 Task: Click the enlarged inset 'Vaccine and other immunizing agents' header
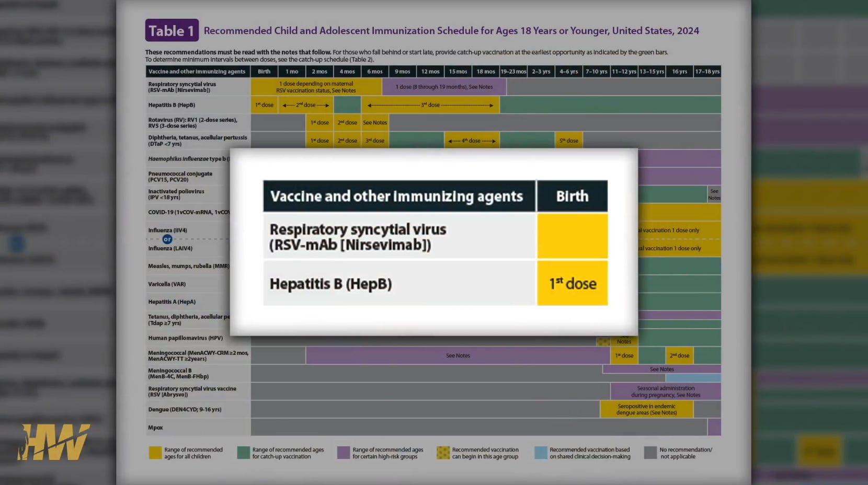coord(399,196)
